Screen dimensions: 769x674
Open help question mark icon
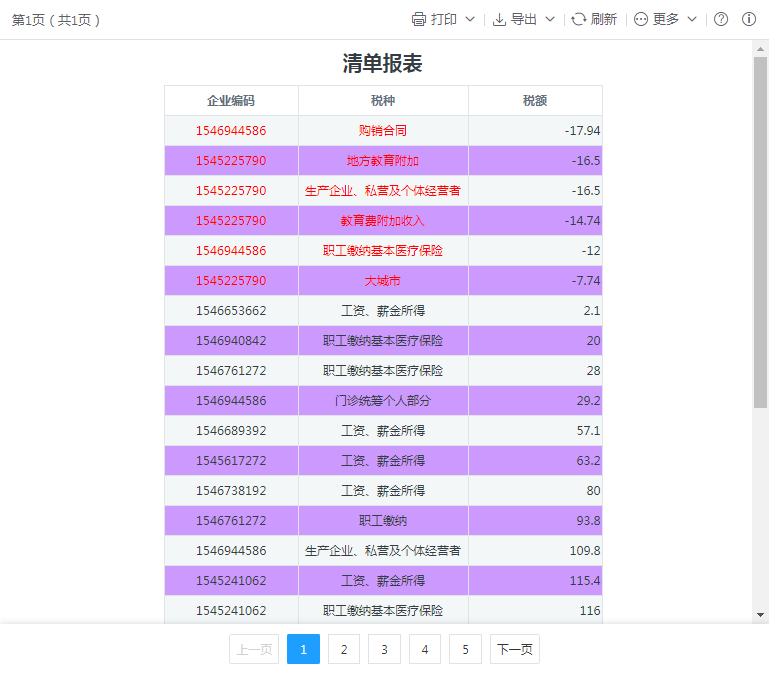(721, 20)
